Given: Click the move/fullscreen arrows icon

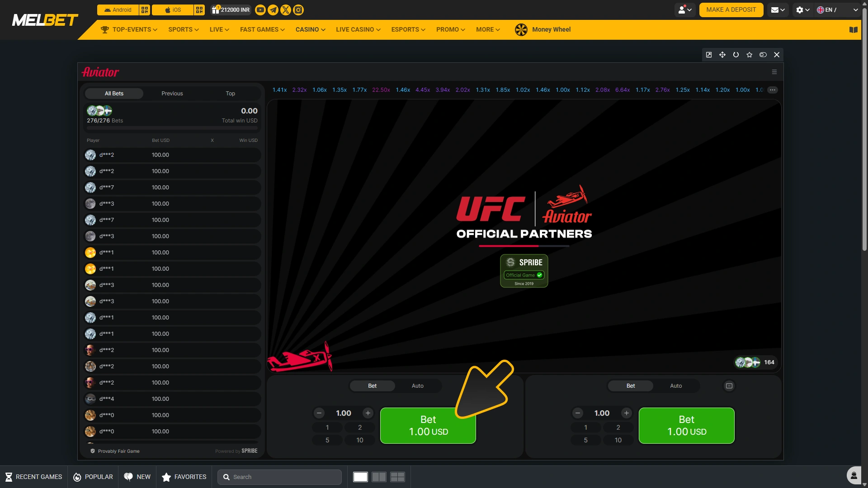Looking at the screenshot, I should [722, 55].
